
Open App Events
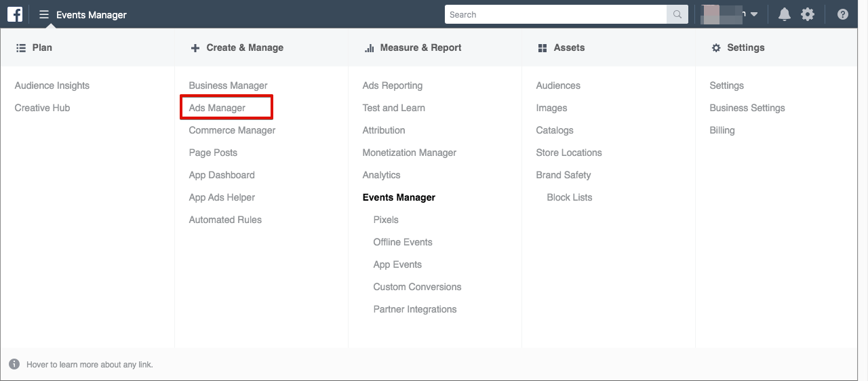(x=397, y=264)
